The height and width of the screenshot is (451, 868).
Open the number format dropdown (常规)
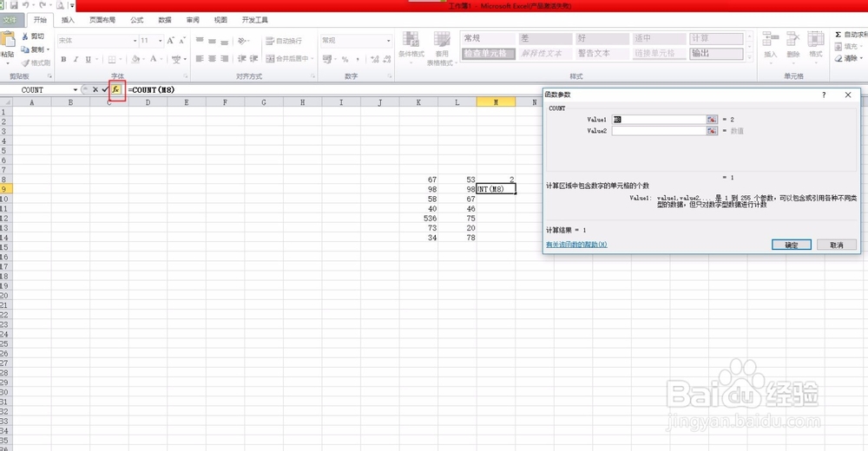[388, 41]
